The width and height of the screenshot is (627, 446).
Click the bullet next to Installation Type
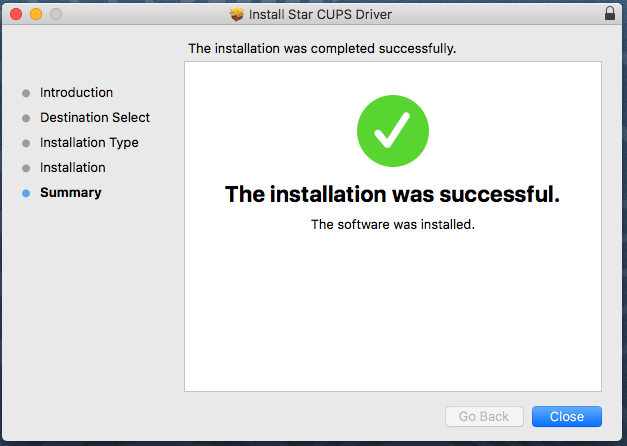click(x=26, y=143)
